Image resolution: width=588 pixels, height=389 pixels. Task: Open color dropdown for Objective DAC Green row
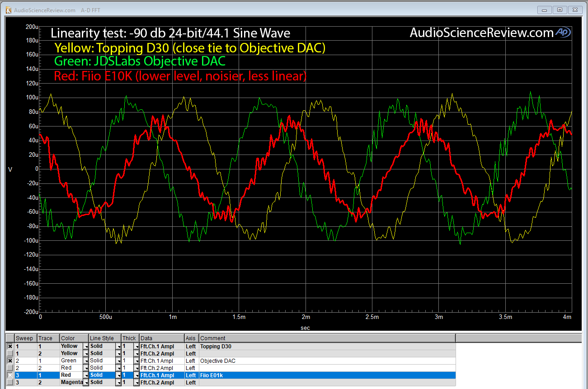pos(86,361)
